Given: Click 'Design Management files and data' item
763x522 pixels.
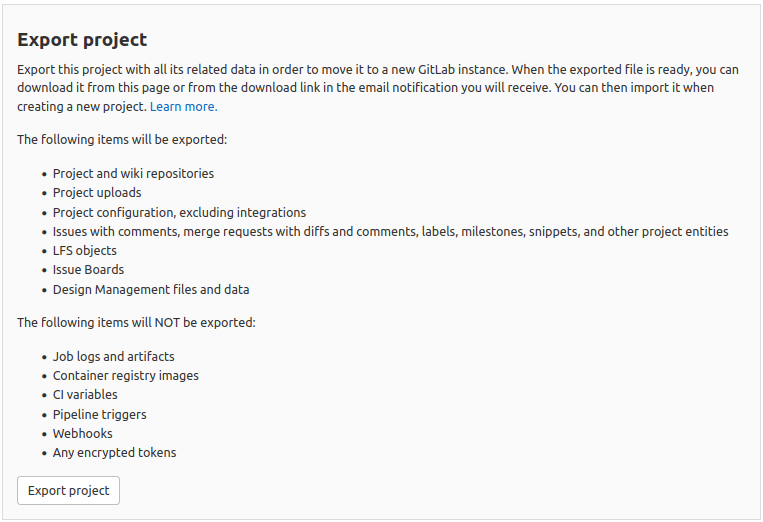Looking at the screenshot, I should coord(151,289).
